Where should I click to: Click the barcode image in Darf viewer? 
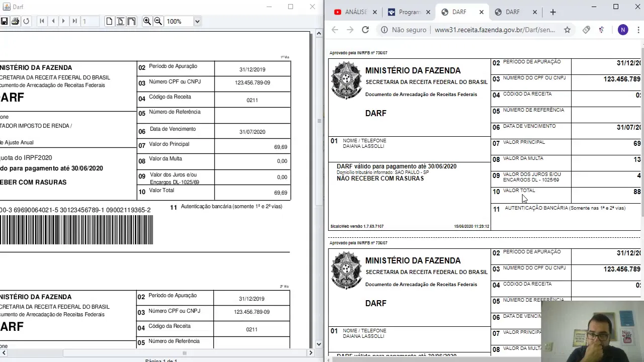click(x=76, y=230)
